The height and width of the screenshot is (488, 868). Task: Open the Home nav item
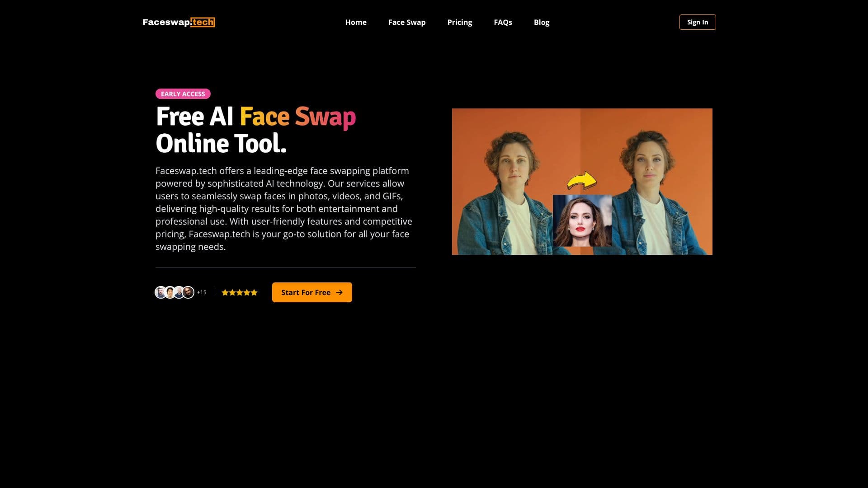[x=356, y=22]
